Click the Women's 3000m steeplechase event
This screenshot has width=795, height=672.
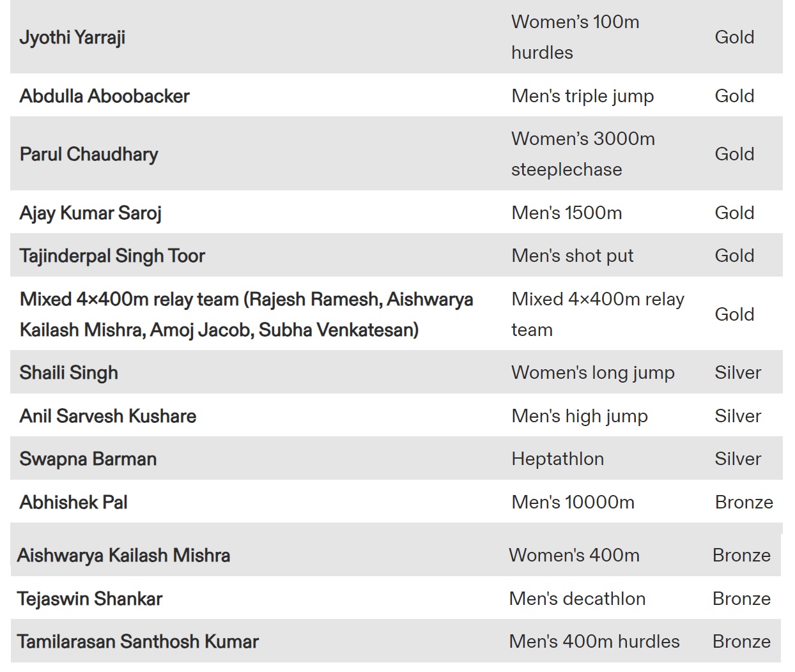point(582,154)
